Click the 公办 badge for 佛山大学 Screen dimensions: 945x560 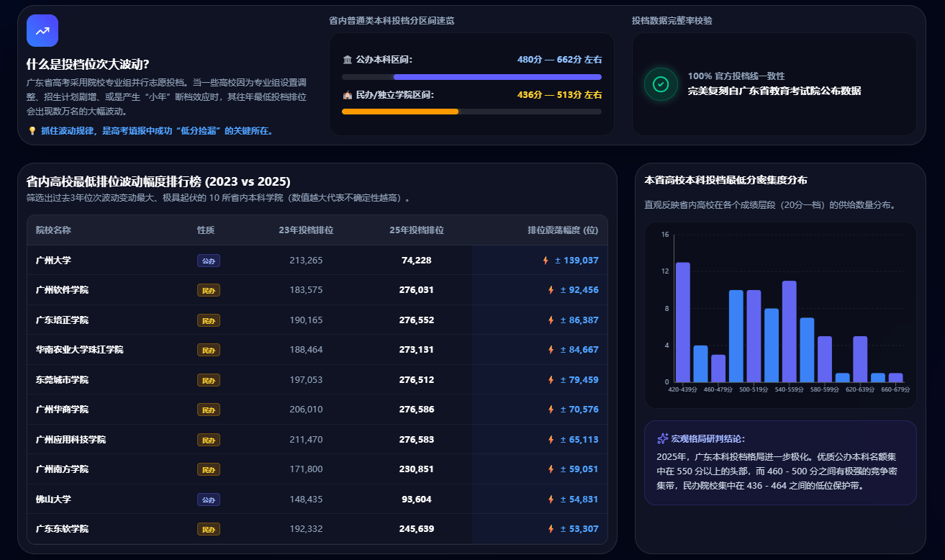(209, 500)
